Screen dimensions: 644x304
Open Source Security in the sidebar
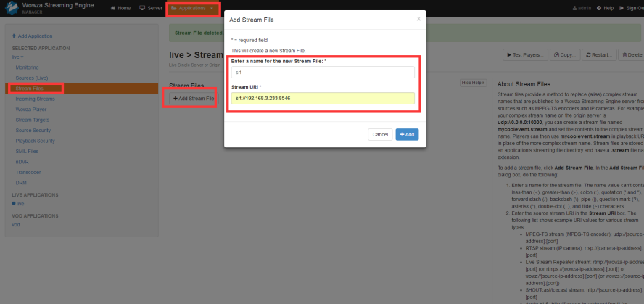click(x=33, y=130)
